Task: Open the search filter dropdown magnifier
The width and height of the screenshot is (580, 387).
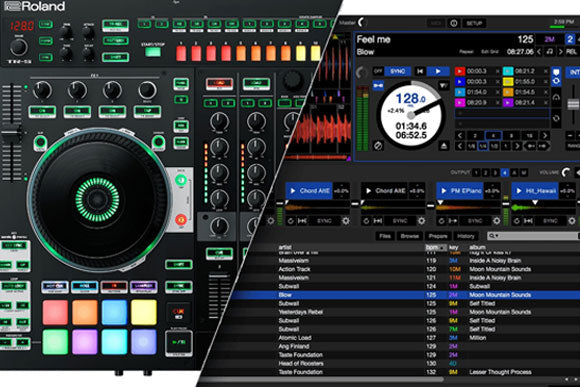Action: (x=493, y=236)
